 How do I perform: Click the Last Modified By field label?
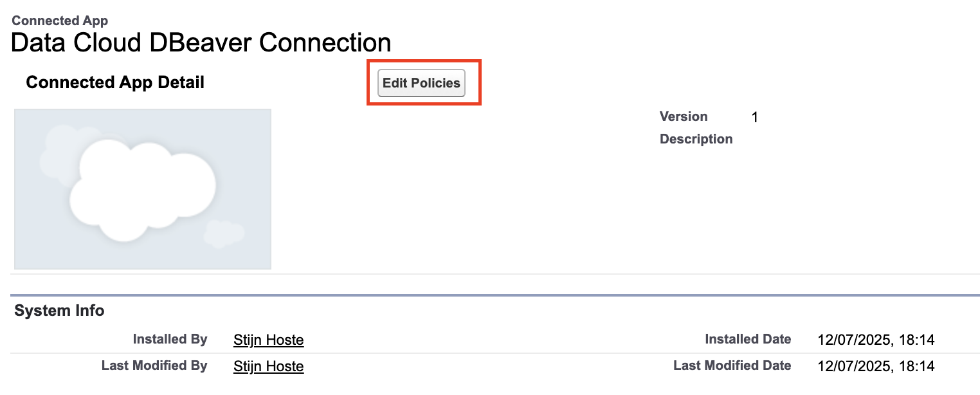click(x=154, y=366)
